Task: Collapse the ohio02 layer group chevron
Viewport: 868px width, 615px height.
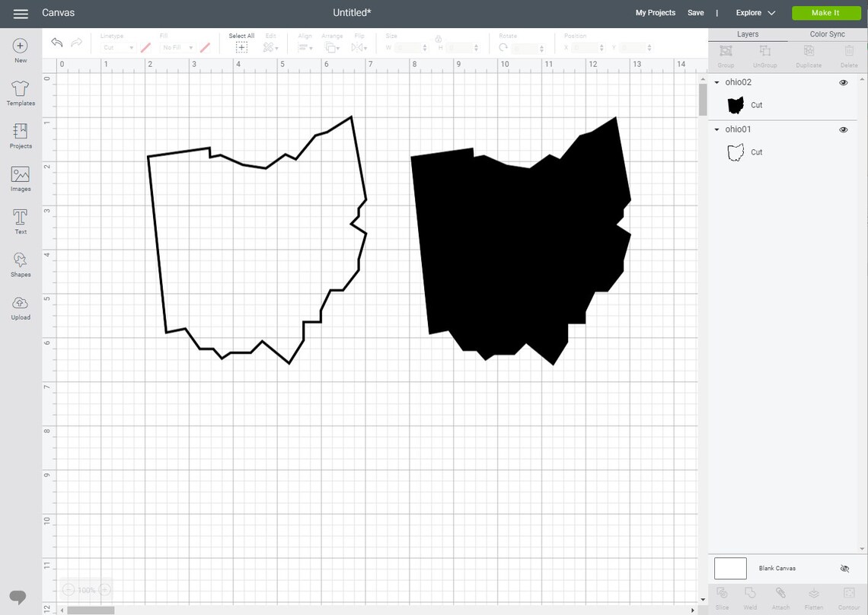Action: [x=716, y=82]
